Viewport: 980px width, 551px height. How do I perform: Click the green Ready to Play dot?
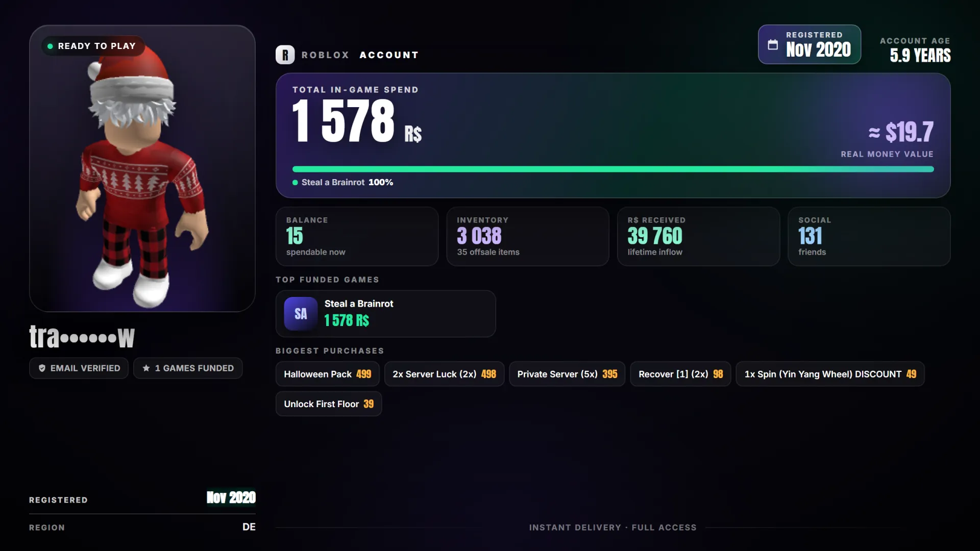click(50, 46)
